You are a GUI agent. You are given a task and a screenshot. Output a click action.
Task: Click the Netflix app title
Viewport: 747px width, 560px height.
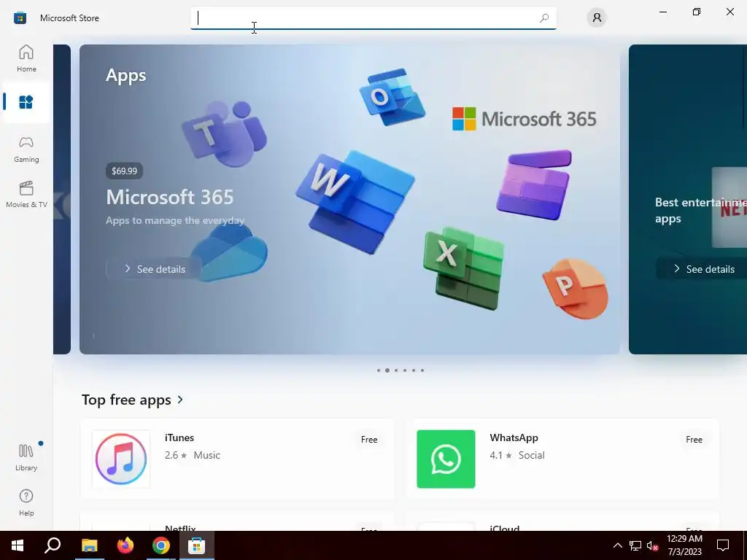[180, 529]
